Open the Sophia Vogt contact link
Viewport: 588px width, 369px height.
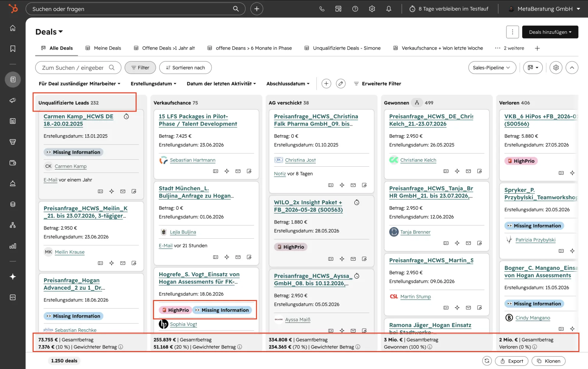(x=183, y=324)
